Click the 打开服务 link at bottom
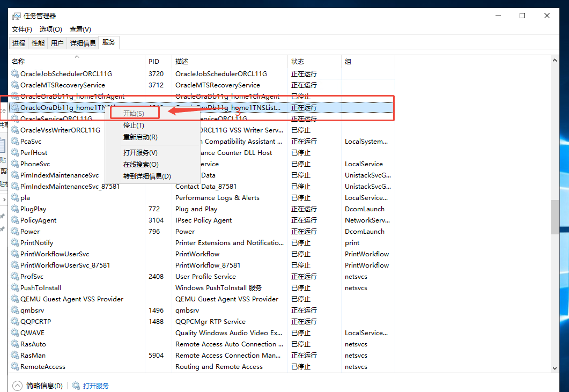Image resolution: width=569 pixels, height=392 pixels. click(x=96, y=386)
